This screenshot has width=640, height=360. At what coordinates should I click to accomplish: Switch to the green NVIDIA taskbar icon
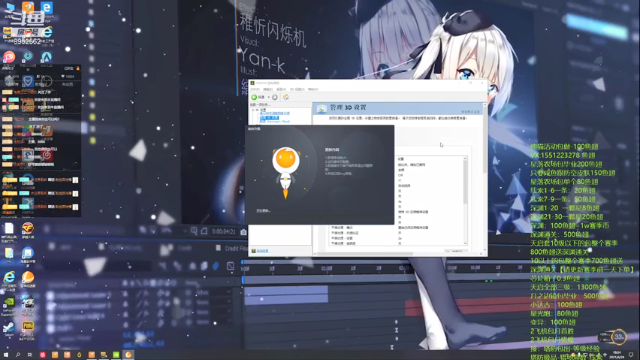pyautogui.click(x=116, y=355)
